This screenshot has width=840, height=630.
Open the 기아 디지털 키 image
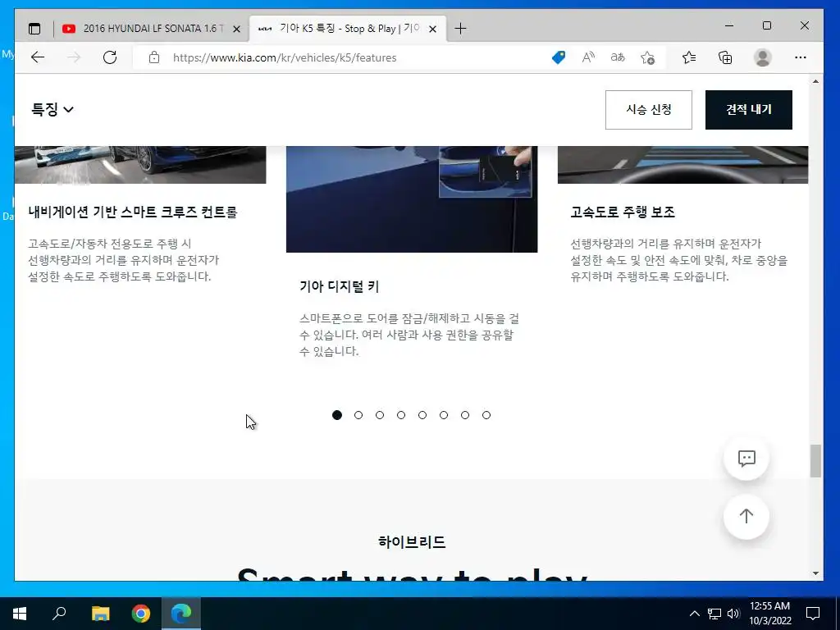pos(412,199)
